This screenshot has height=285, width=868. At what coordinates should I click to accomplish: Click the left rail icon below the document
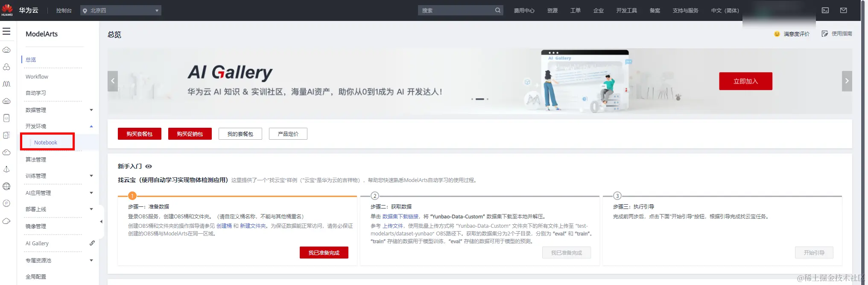click(6, 135)
